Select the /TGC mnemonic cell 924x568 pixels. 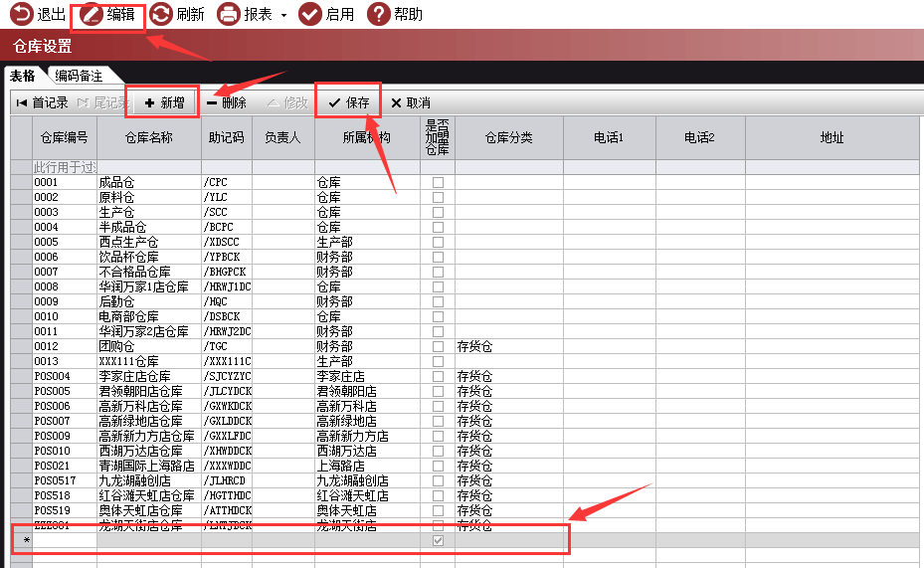(x=227, y=346)
